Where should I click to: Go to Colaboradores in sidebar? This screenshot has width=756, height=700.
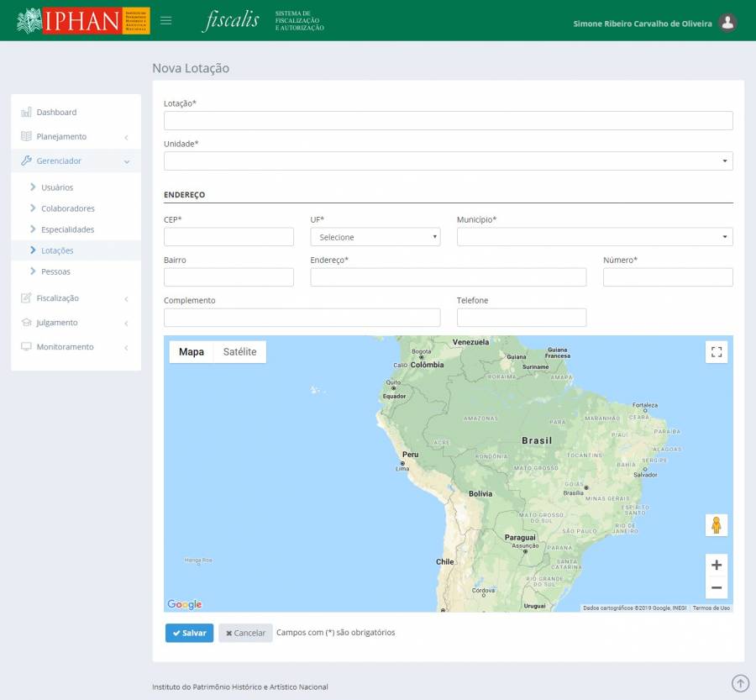[68, 208]
